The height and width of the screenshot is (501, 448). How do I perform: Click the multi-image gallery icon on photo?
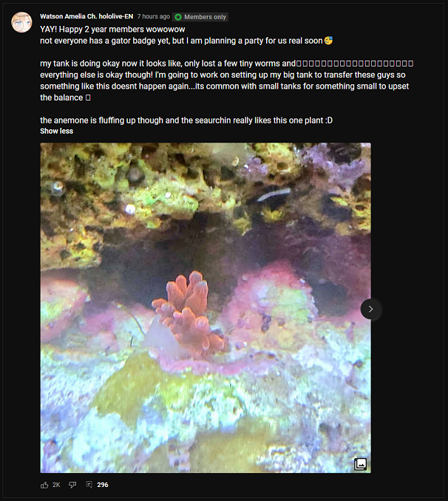tap(360, 464)
